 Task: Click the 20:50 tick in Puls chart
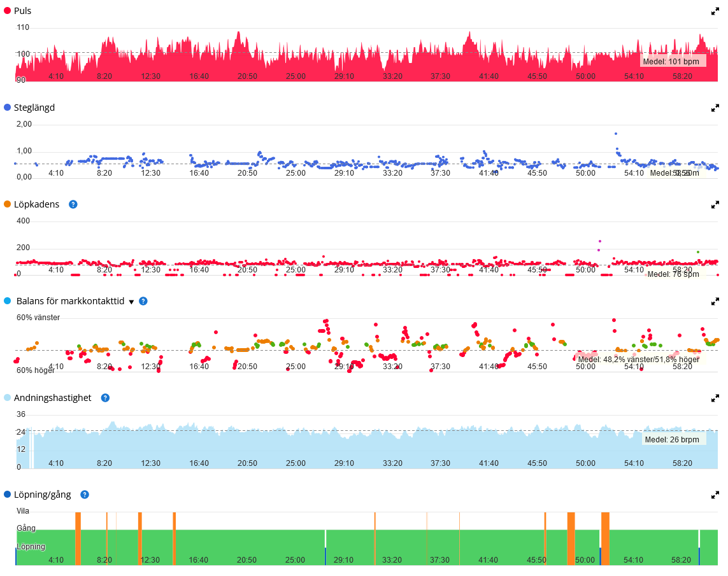(x=248, y=76)
